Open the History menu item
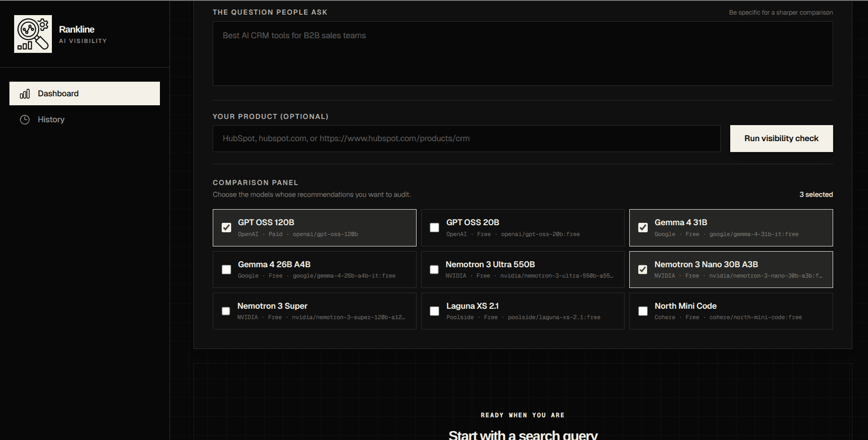This screenshot has width=868, height=440. [x=84, y=119]
